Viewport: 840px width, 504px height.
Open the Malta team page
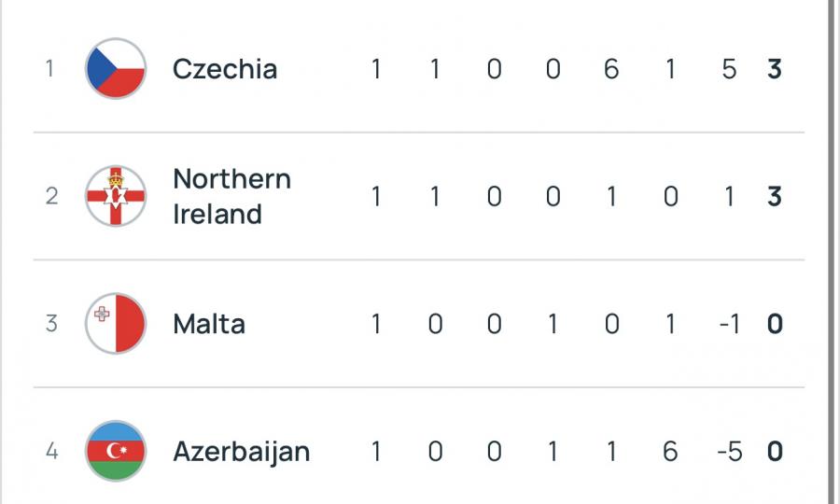[209, 324]
